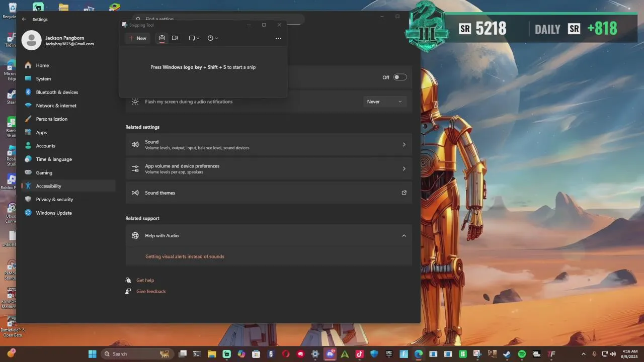Click the New snip button
This screenshot has width=644, height=362.
[x=137, y=38]
